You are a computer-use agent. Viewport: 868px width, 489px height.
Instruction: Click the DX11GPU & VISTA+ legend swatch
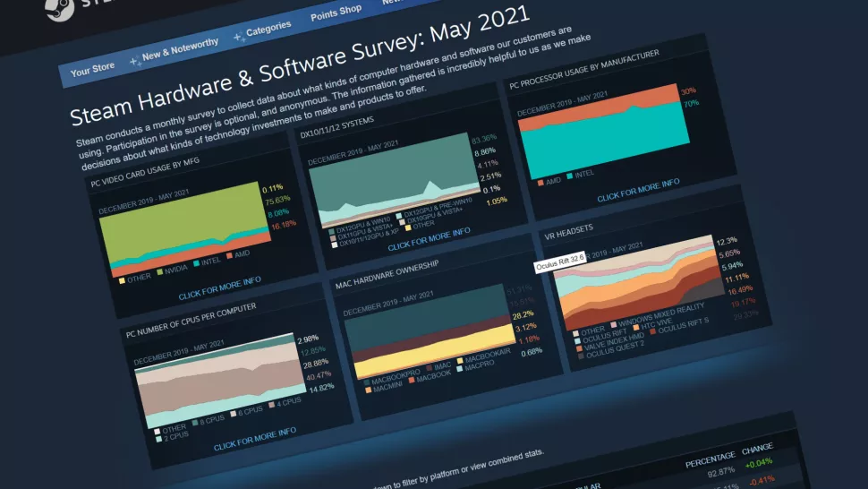point(333,238)
